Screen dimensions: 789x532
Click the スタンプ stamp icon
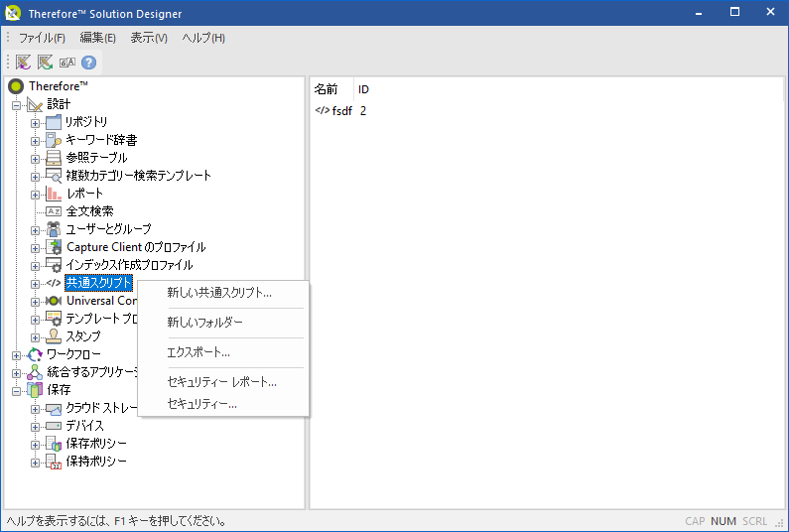[x=54, y=336]
